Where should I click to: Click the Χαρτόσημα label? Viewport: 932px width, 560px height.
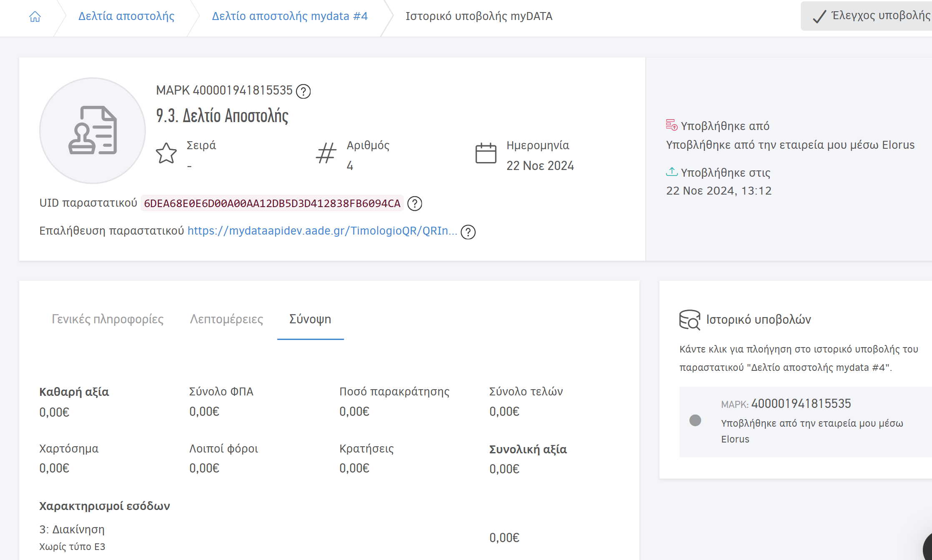point(69,449)
